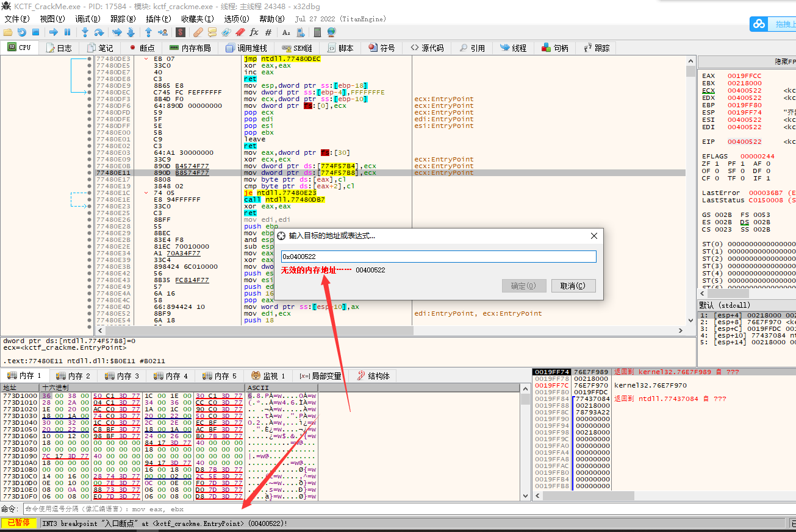
Task: Open the 插件 menu
Action: [x=158, y=19]
